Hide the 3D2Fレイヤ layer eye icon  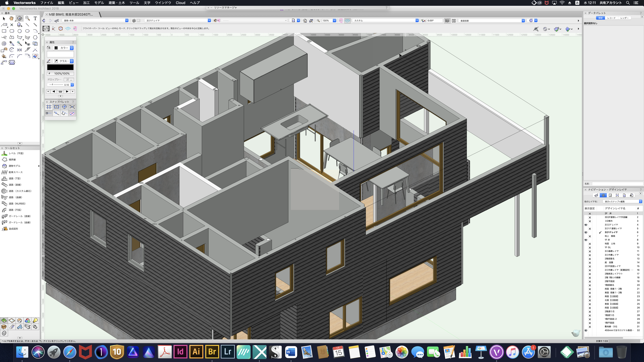pos(586,225)
